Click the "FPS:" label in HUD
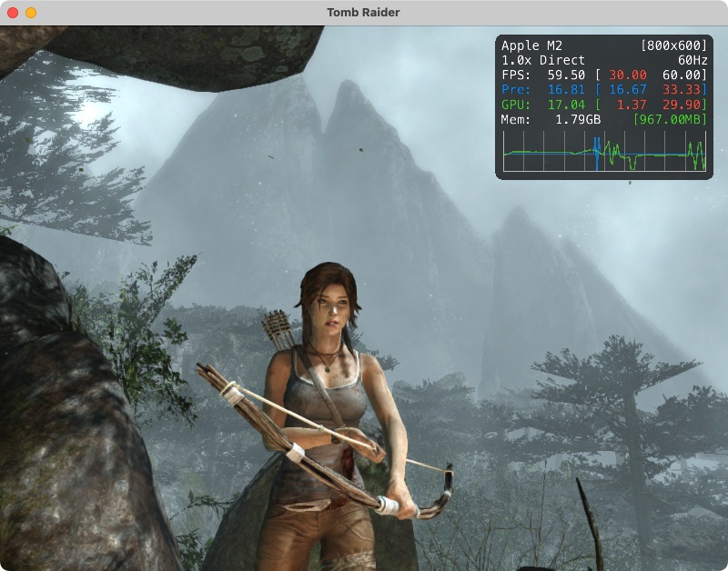The height and width of the screenshot is (571, 728). (516, 75)
